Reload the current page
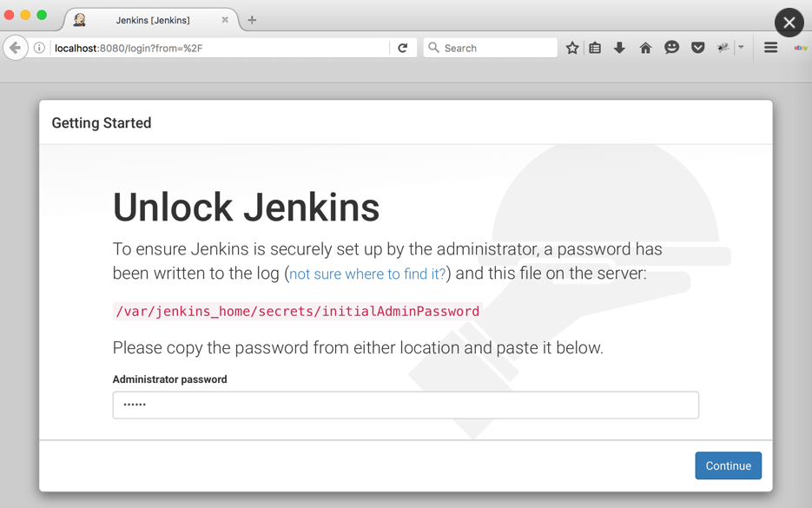812x508 pixels. (x=402, y=48)
